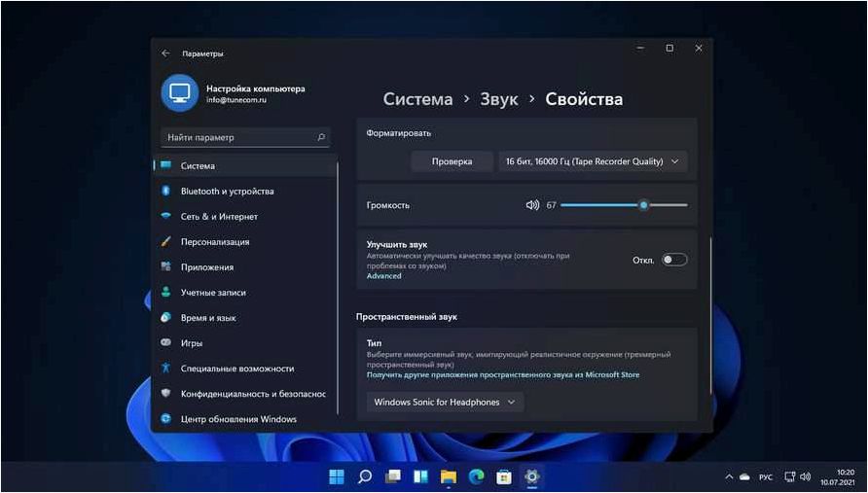Open Microsoft Store from the taskbar
868x493 pixels.
(504, 476)
